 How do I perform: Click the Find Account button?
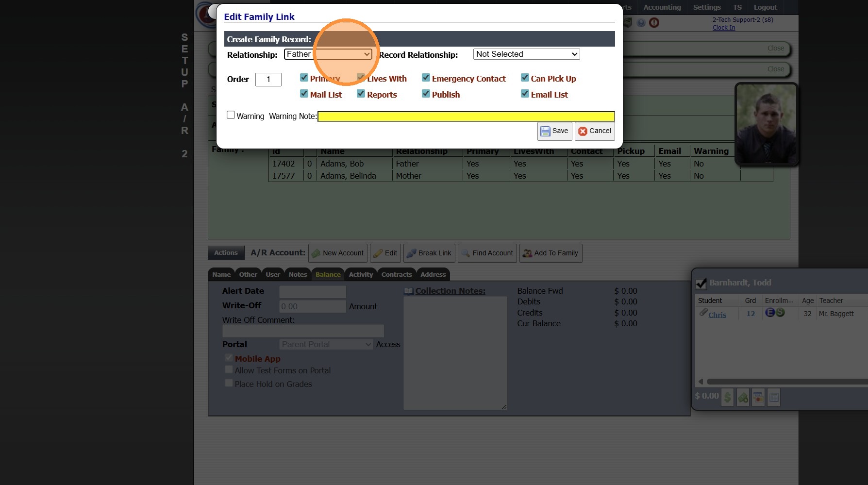487,253
